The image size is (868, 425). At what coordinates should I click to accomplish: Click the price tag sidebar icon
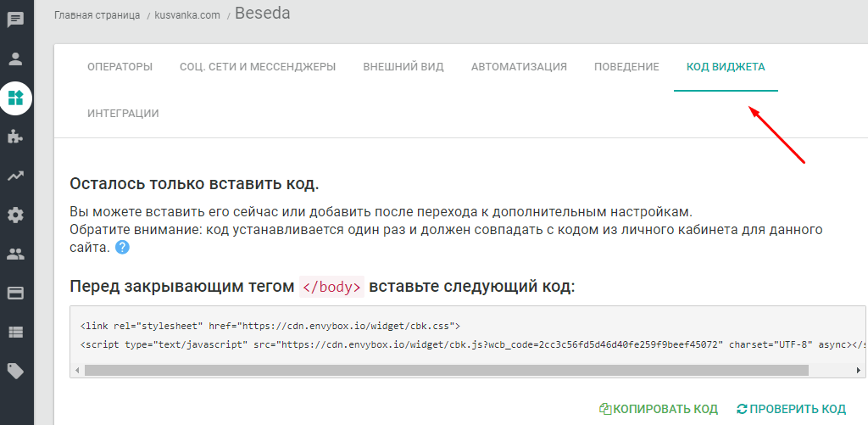click(x=15, y=371)
